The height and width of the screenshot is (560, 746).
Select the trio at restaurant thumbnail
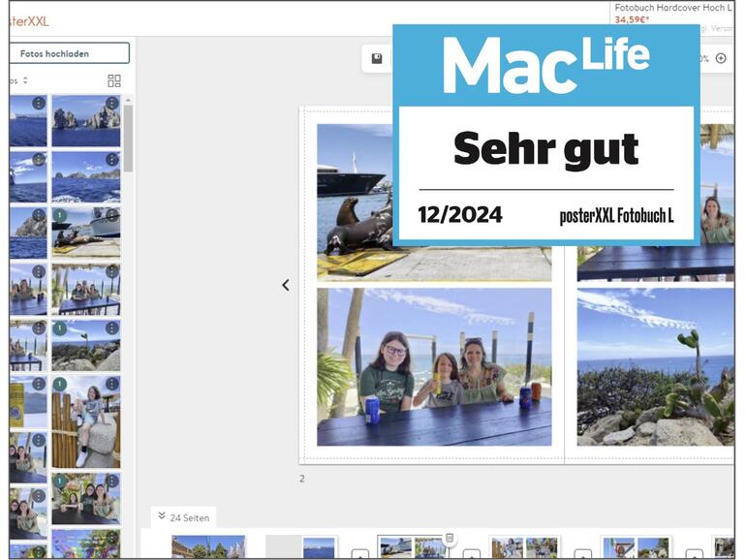pyautogui.click(x=86, y=499)
